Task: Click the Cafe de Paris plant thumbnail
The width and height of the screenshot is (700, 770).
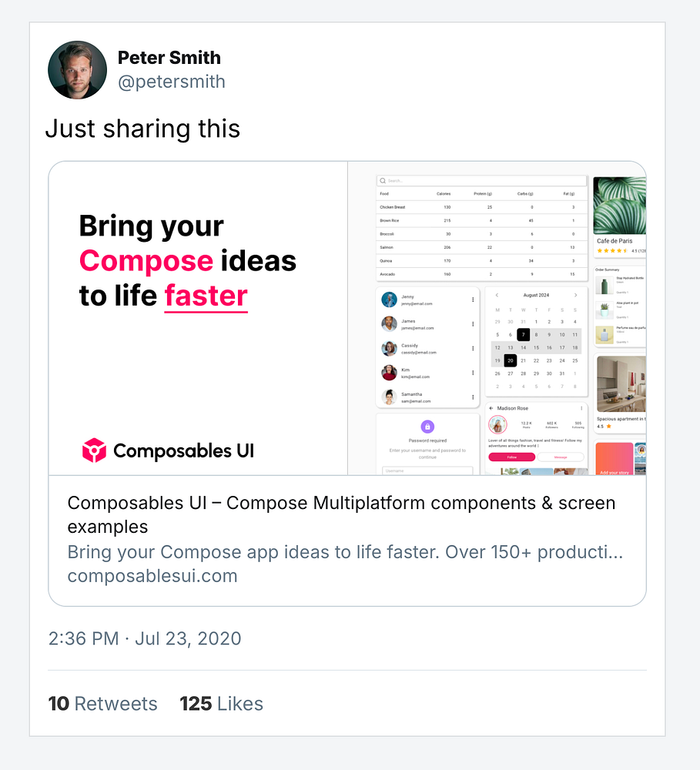Action: click(x=619, y=206)
